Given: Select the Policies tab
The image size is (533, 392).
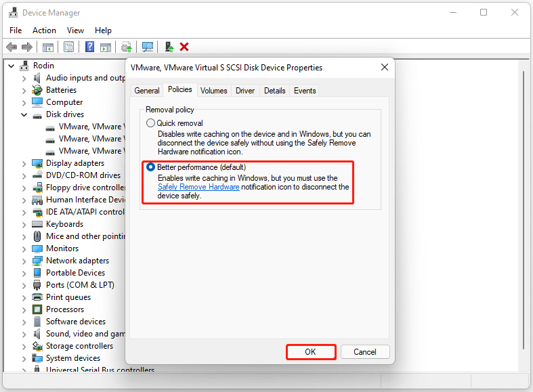Looking at the screenshot, I should (x=180, y=89).
